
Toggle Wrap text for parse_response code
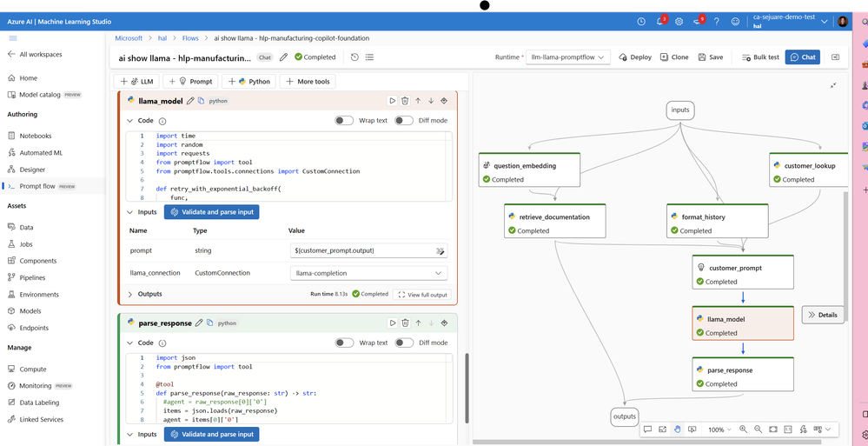tap(344, 343)
